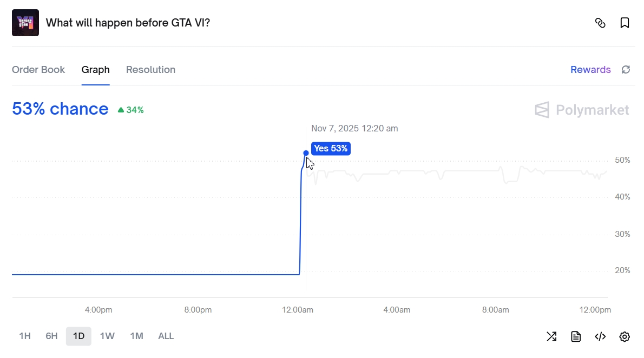The height and width of the screenshot is (358, 644).
Task: Select the 6H interval option
Action: 51,336
